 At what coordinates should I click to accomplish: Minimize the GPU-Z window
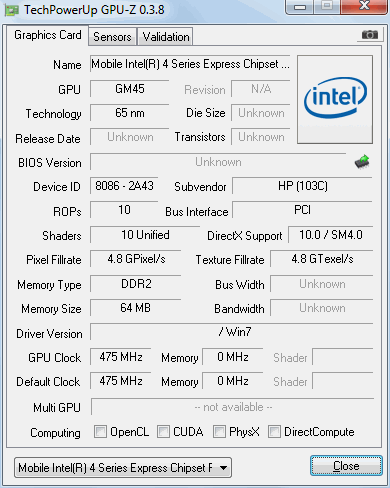(300, 7)
